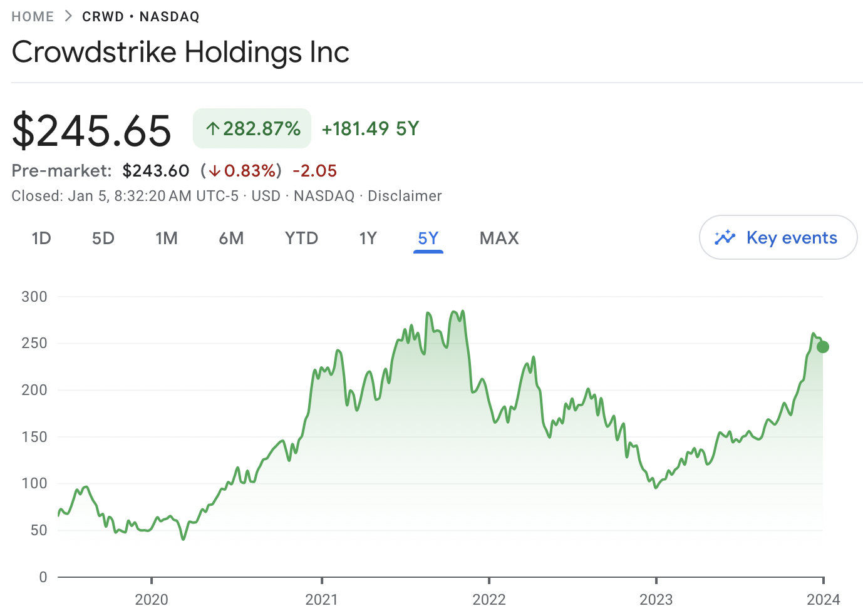Click the Key events sparkle icon

pos(725,237)
